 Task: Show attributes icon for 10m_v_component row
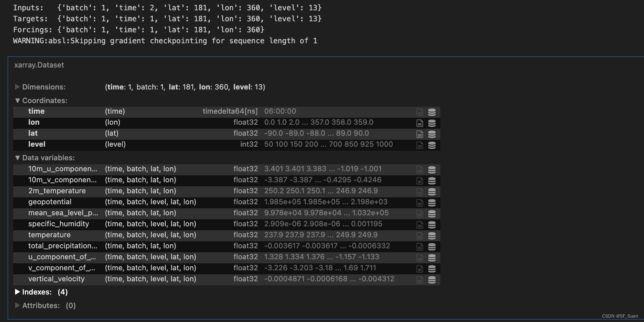(x=420, y=180)
